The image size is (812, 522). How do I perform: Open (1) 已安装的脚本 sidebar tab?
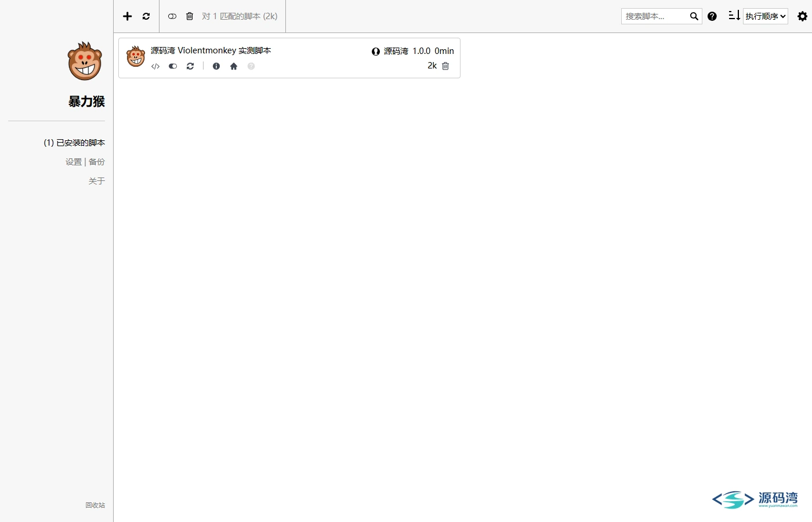[x=74, y=143]
